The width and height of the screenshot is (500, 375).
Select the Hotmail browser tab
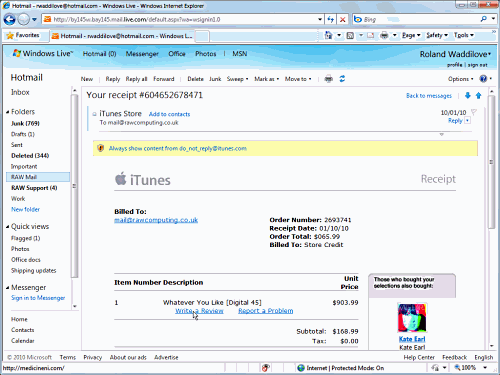point(122,36)
